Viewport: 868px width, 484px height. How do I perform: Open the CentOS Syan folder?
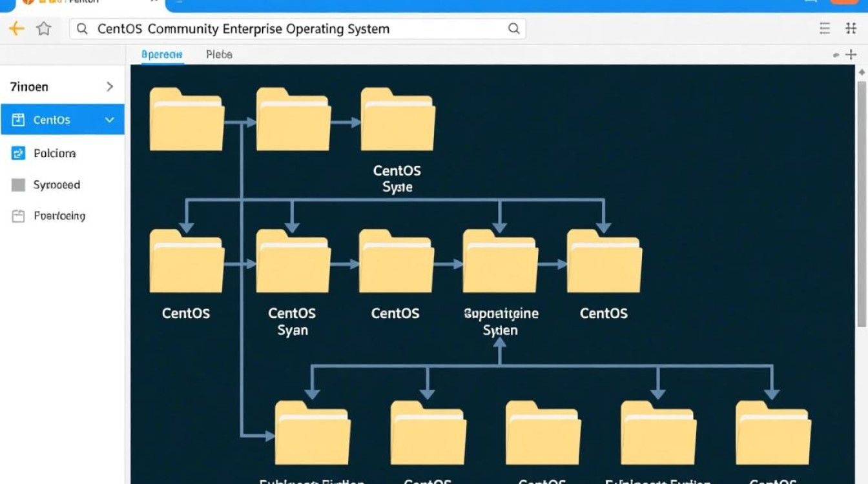coord(293,261)
